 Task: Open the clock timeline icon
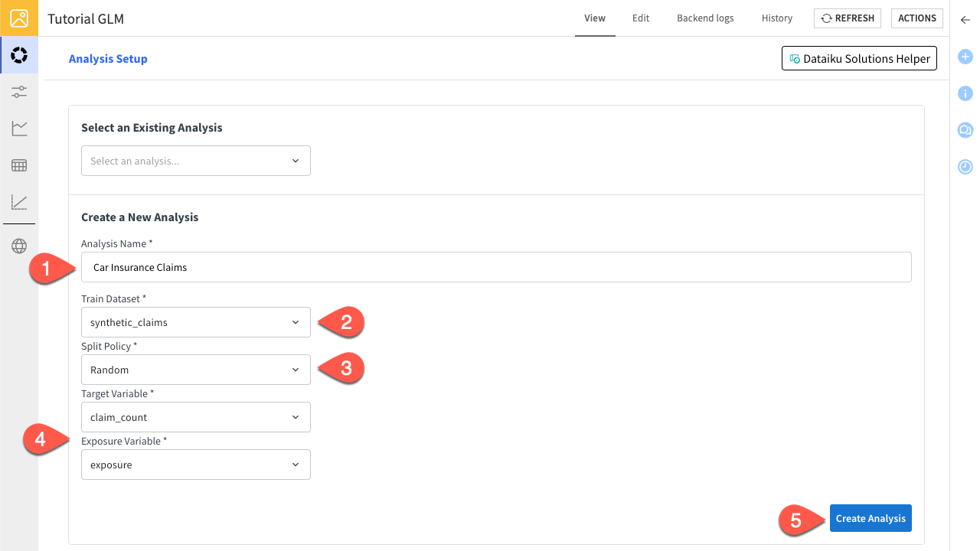pos(965,166)
